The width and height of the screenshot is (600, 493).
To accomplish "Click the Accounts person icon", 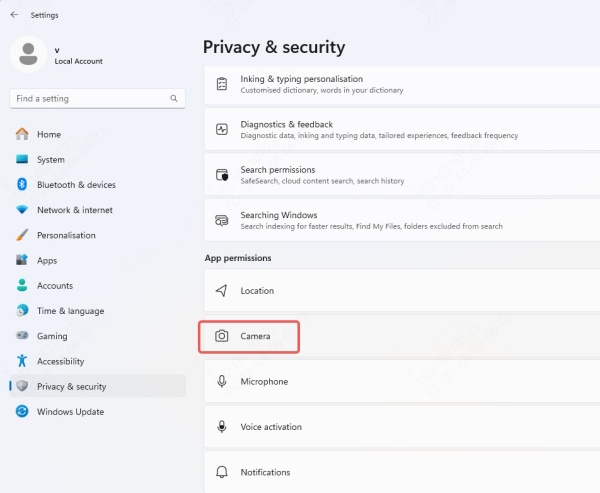I will click(22, 285).
